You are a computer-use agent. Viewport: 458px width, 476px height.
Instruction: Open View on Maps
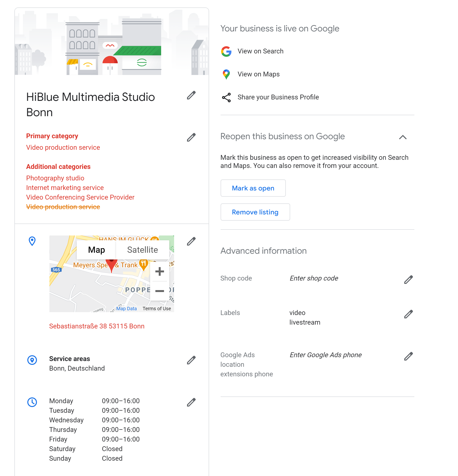[258, 74]
